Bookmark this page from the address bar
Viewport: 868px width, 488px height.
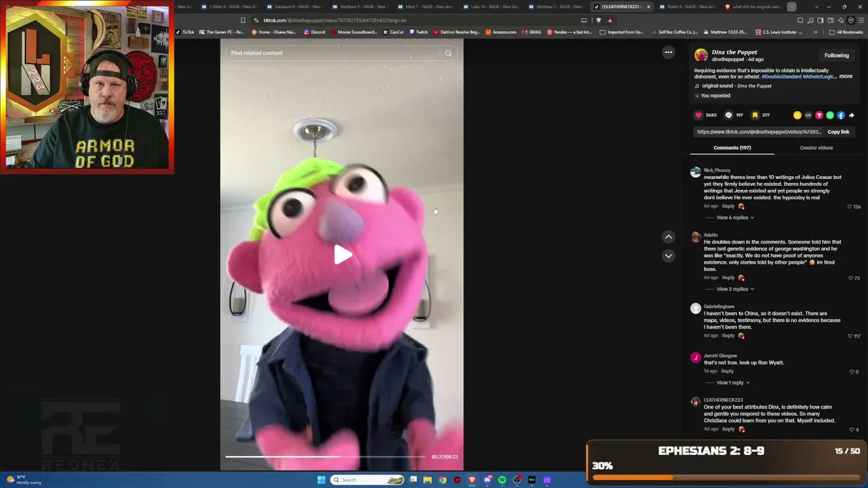(243, 20)
